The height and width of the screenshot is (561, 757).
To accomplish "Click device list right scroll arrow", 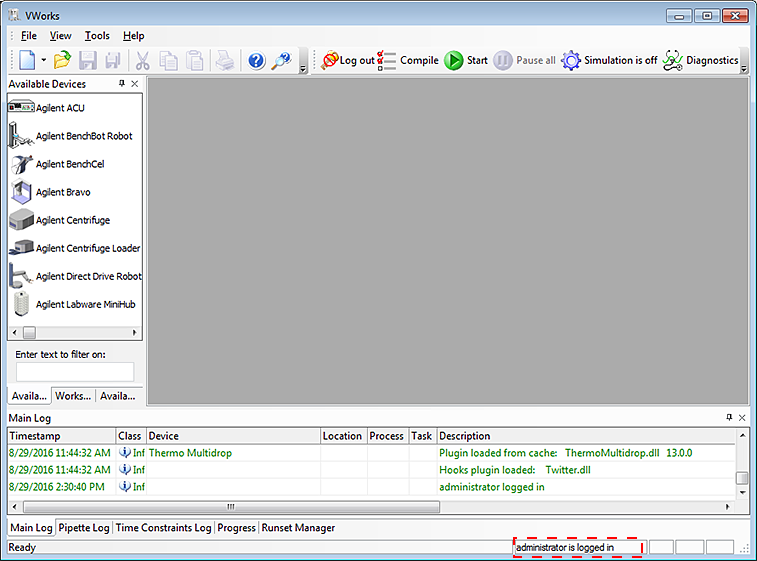I will (x=135, y=332).
